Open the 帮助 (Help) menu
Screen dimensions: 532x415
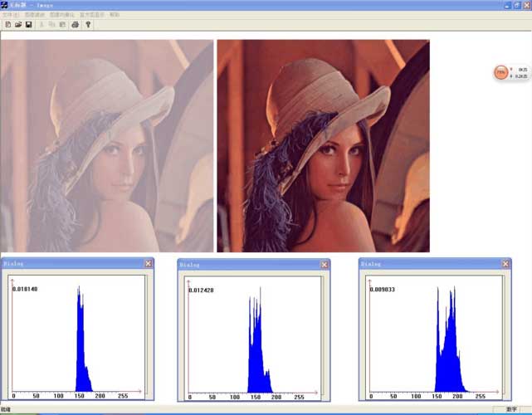coord(115,15)
